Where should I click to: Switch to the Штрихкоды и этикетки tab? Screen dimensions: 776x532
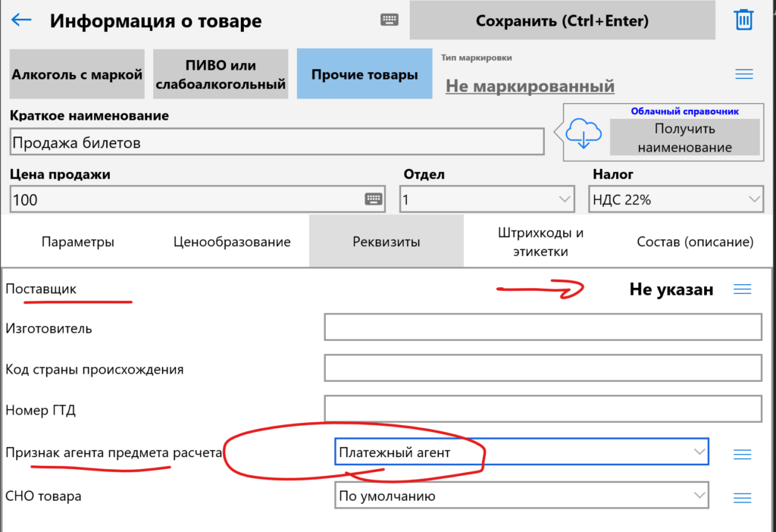pyautogui.click(x=540, y=242)
